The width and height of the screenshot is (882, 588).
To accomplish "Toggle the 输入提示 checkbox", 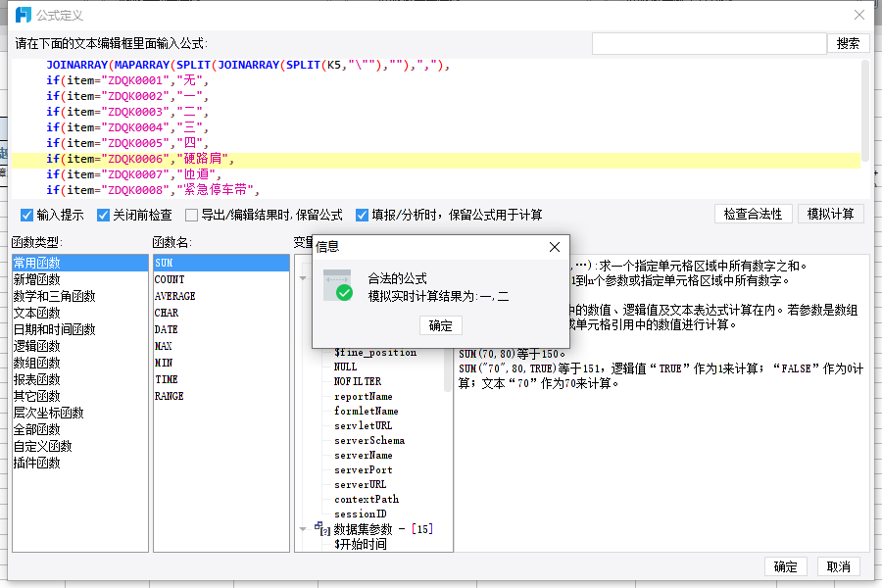I will 26,215.
